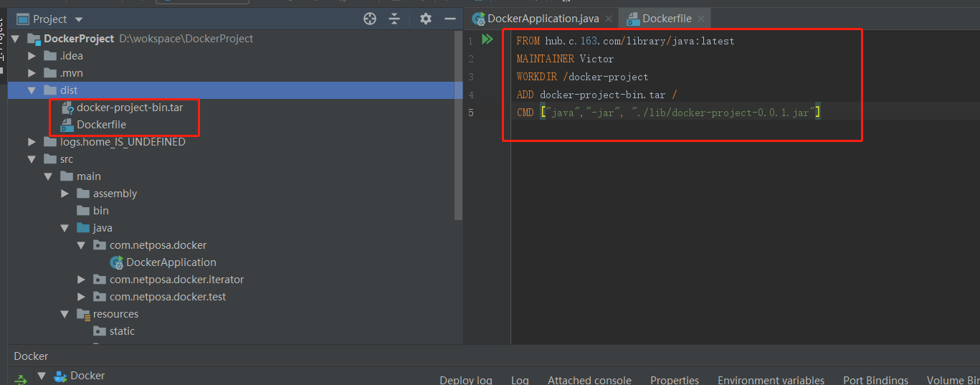Screen dimensions: 980x385
Task: Open the Environment variables tab
Action: click(771, 380)
